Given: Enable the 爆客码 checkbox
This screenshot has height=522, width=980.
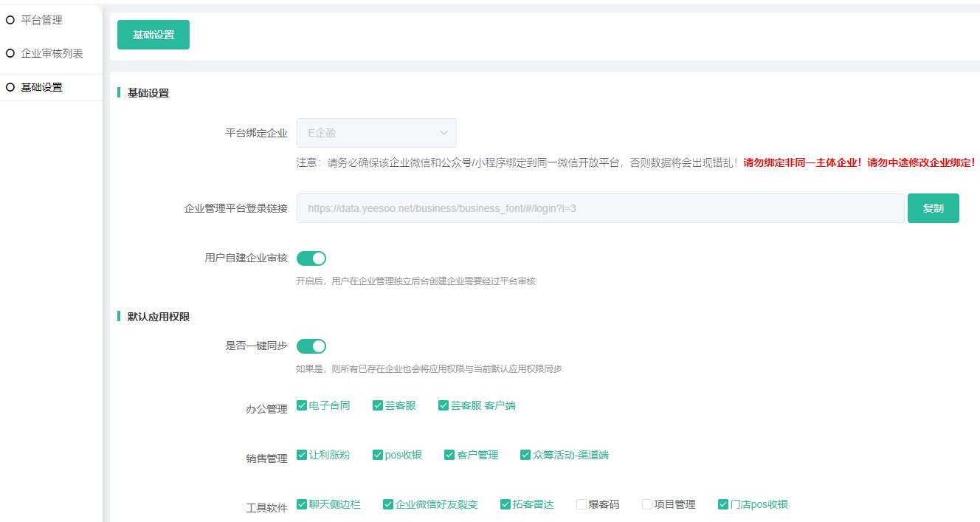Looking at the screenshot, I should (x=582, y=504).
